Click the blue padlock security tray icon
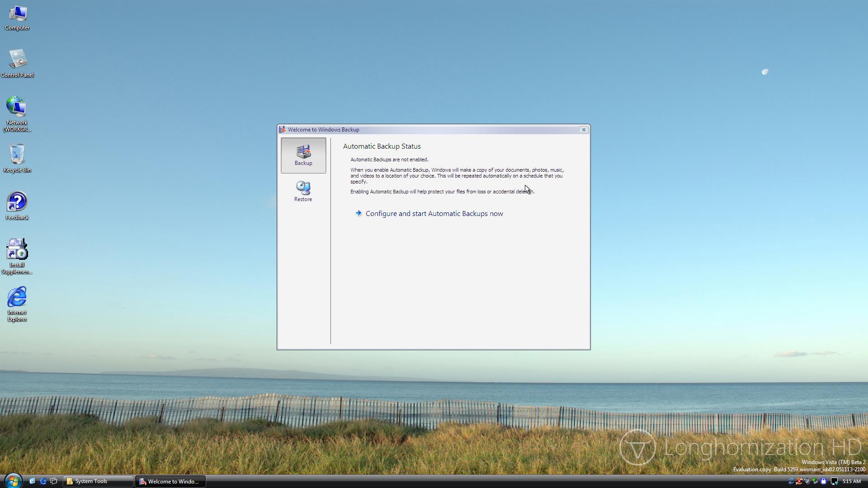Image resolution: width=868 pixels, height=488 pixels. pyautogui.click(x=823, y=481)
